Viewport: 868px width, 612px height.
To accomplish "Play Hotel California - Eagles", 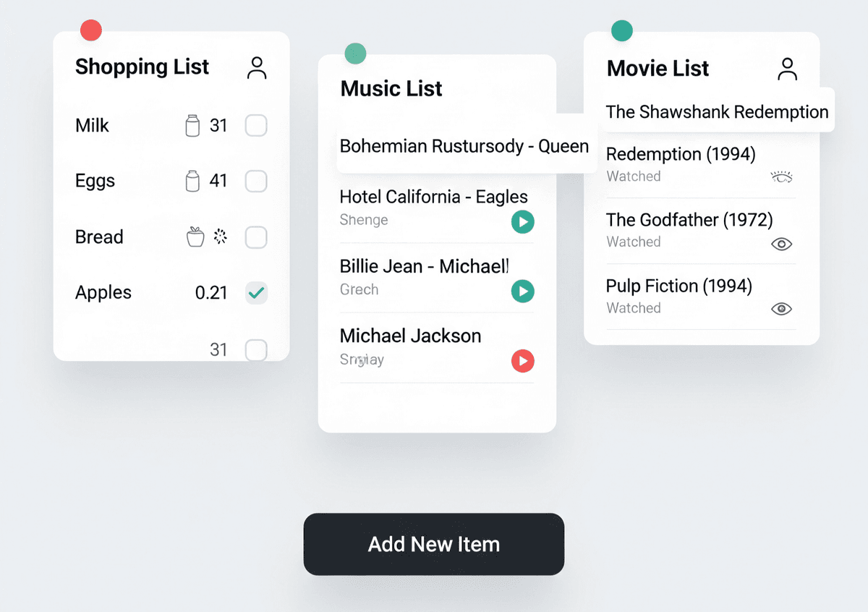I will (x=523, y=221).
